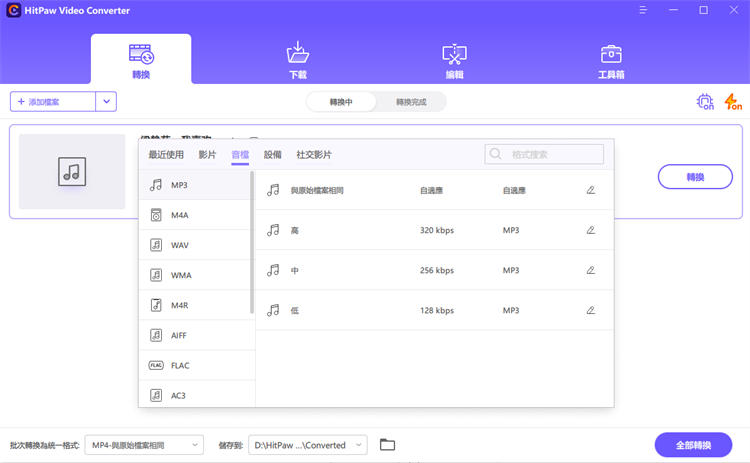750x463 pixels.
Task: Select Recently Used (最近使用) format tab
Action: (x=166, y=154)
